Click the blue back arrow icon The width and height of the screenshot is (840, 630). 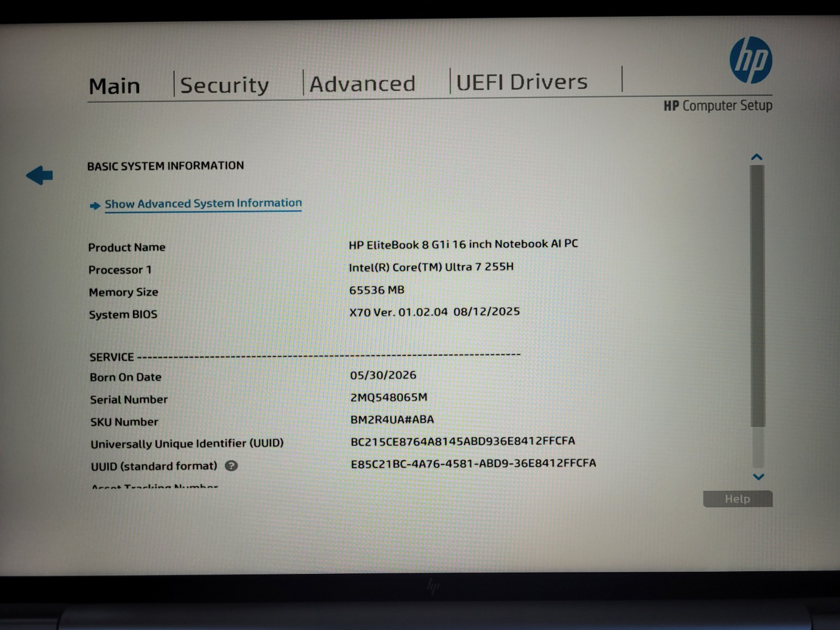click(39, 175)
